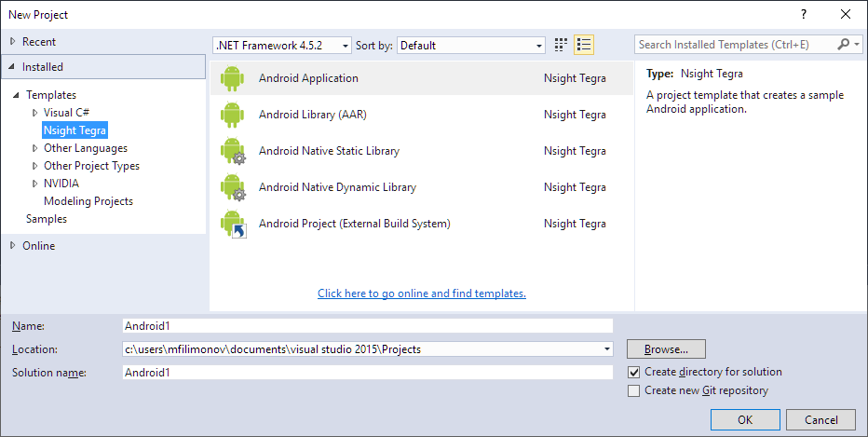Switch to small icons view
The width and height of the screenshot is (868, 437).
tap(561, 45)
